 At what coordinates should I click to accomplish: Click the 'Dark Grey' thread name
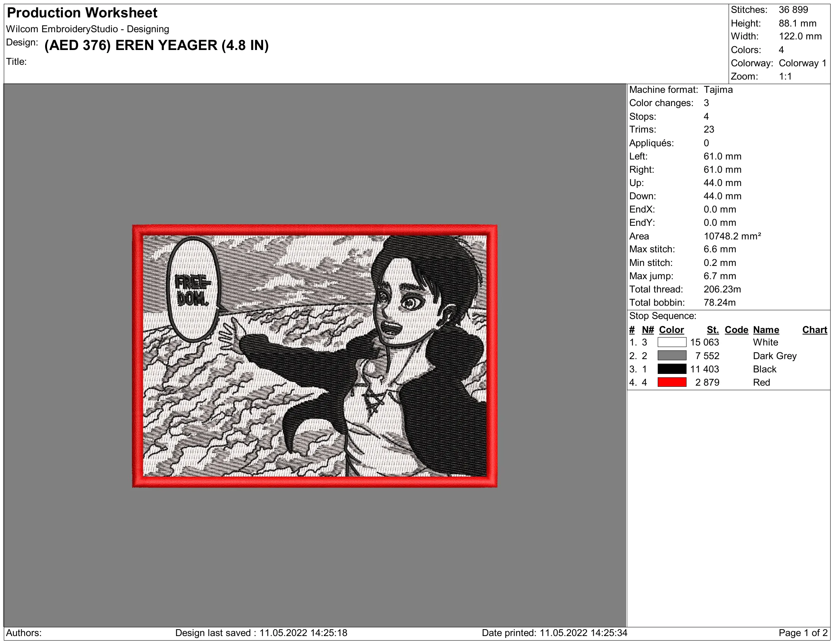774,356
